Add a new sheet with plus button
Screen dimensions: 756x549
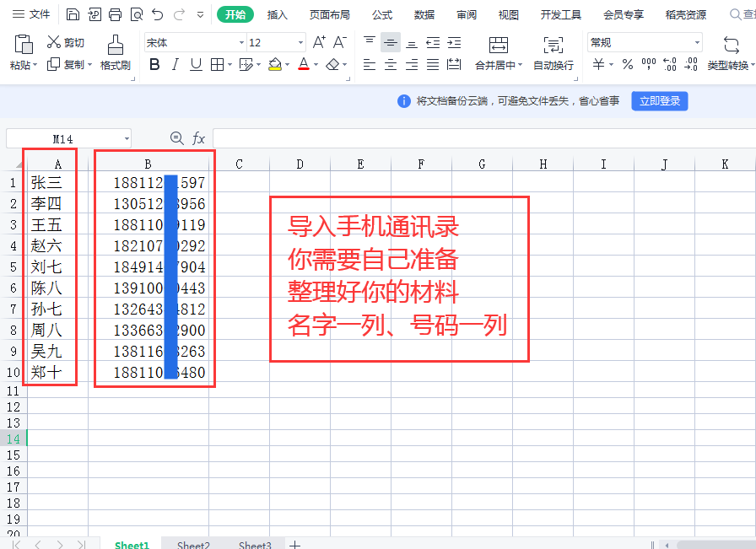pyautogui.click(x=294, y=545)
